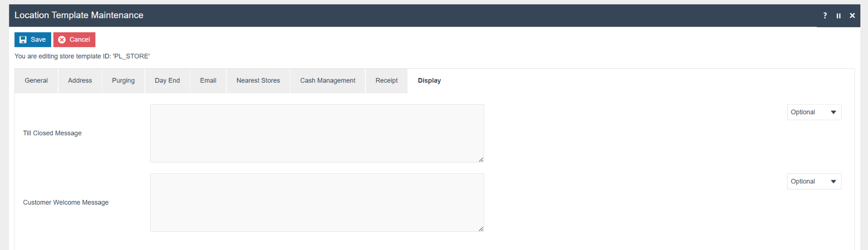Click into the Till Closed Message text area
The height and width of the screenshot is (250, 868).
pyautogui.click(x=317, y=133)
